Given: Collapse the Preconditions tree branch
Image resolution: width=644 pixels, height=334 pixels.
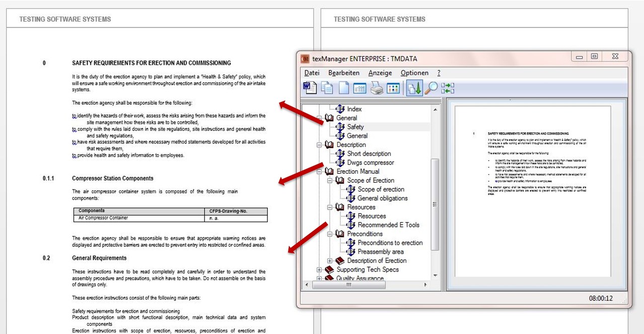Looking at the screenshot, I should tap(329, 234).
